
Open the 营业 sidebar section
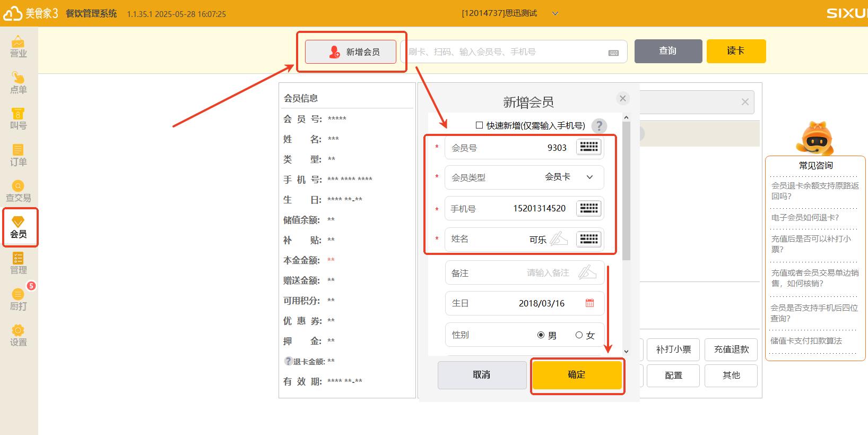(x=19, y=47)
